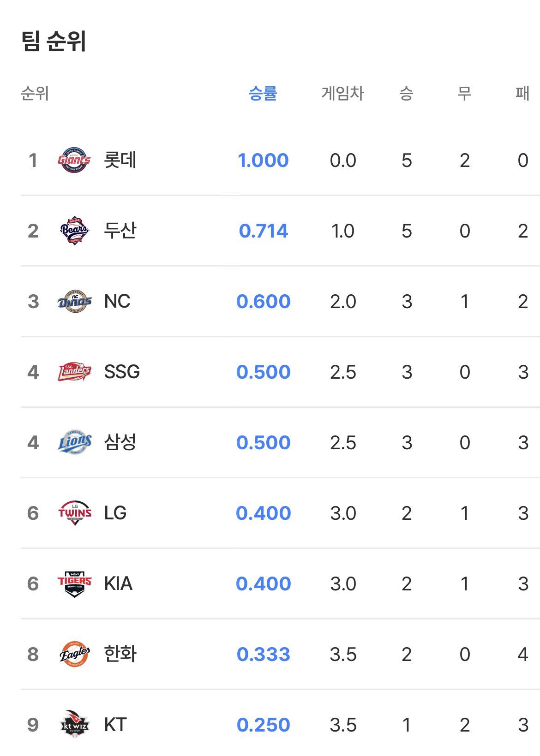The height and width of the screenshot is (756, 540).
Task: Open the 한화 team name link
Action: [x=120, y=654]
